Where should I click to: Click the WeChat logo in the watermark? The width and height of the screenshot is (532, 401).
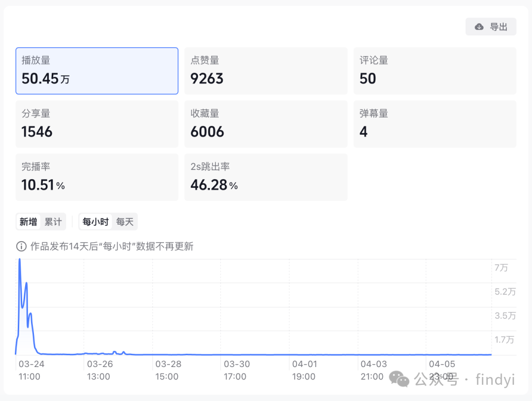(x=399, y=379)
